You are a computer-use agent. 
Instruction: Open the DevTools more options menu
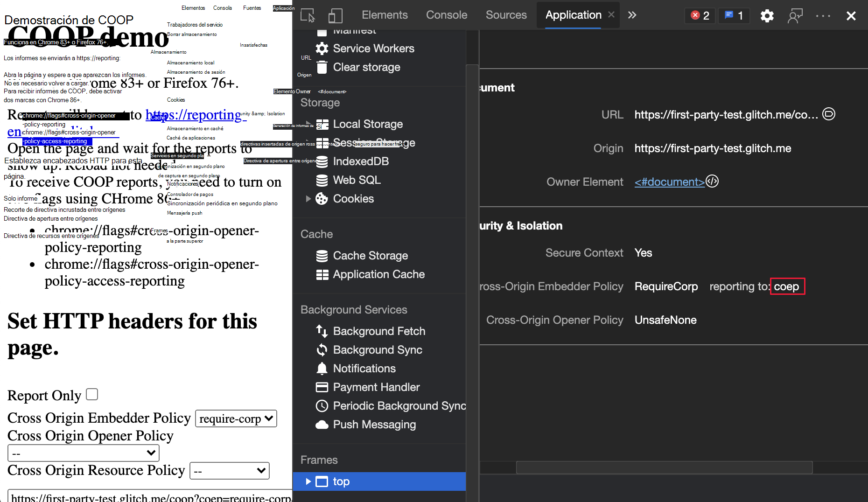point(823,16)
